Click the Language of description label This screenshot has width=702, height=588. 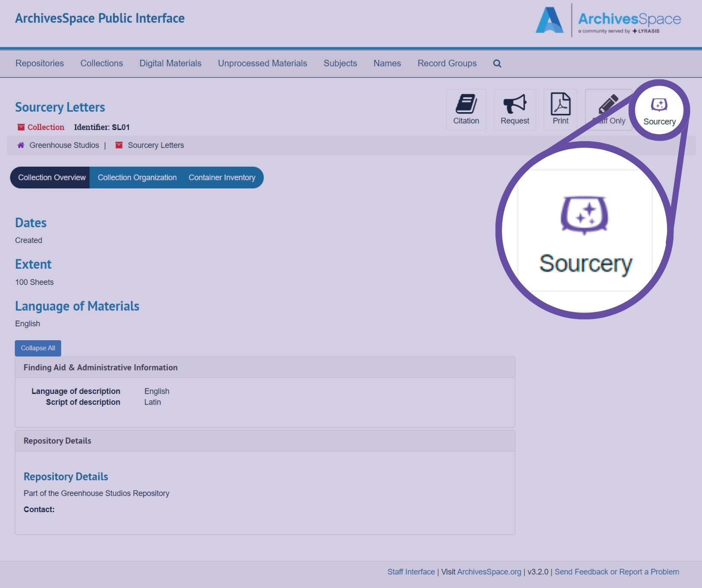pos(76,391)
